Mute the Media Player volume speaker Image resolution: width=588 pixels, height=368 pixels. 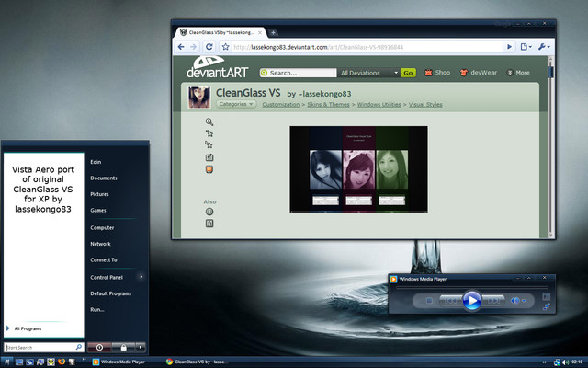(515, 301)
